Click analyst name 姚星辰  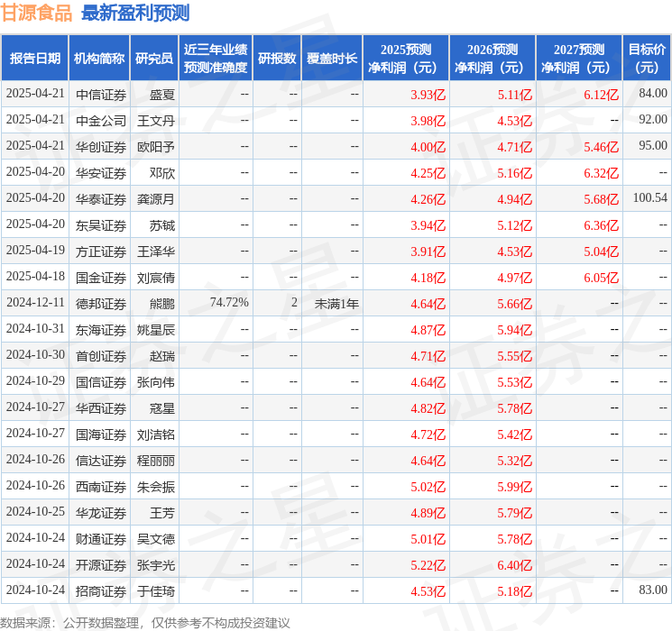[x=155, y=330]
